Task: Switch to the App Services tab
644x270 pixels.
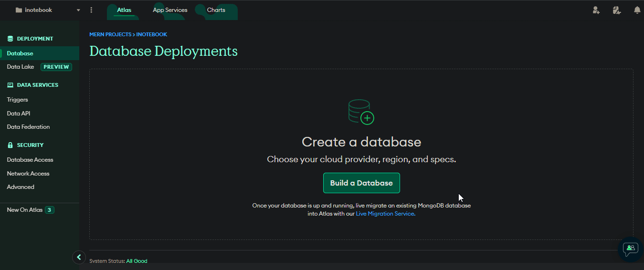Action: (x=170, y=10)
